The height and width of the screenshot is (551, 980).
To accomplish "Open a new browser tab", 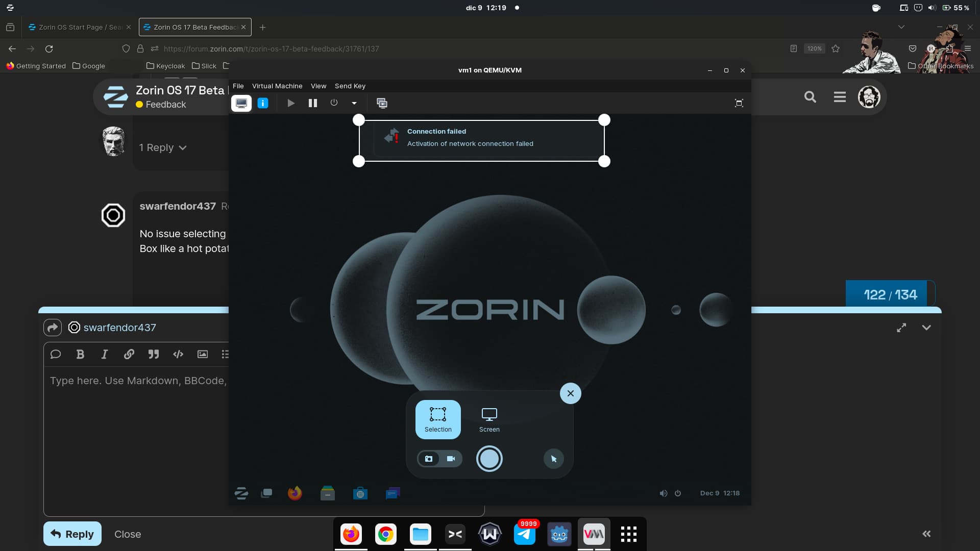I will tap(262, 27).
